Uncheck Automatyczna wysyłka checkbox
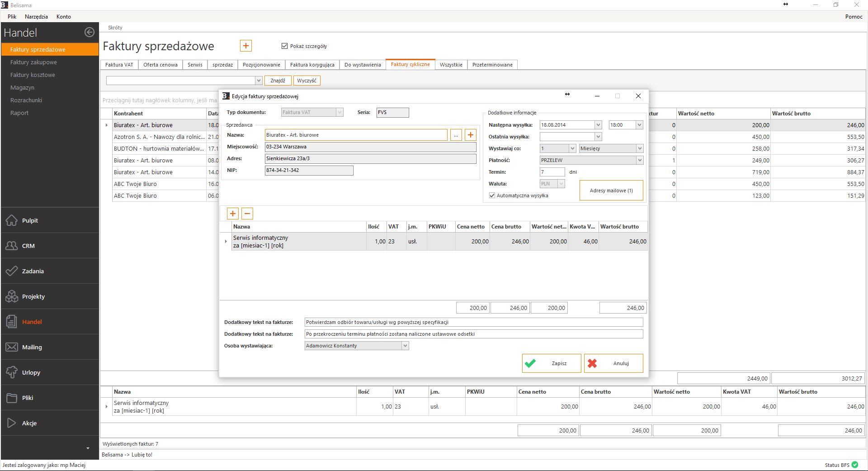 coord(492,195)
